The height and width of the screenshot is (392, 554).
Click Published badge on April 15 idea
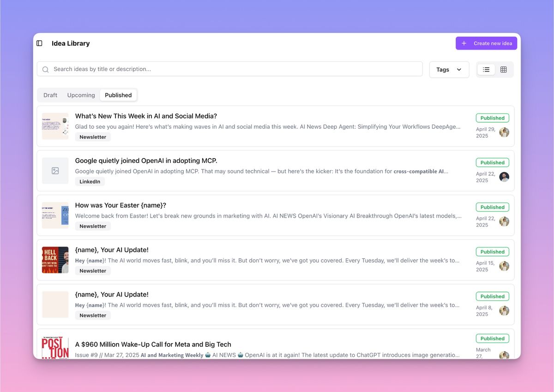pos(493,252)
